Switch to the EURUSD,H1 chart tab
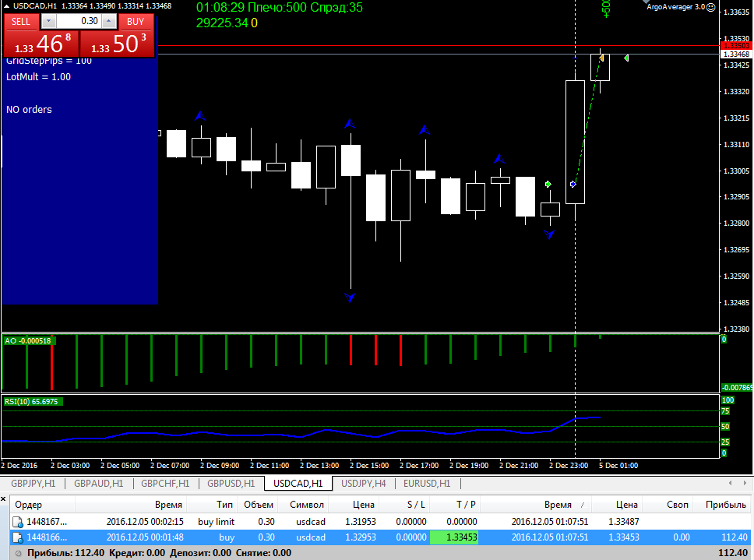Viewport: 754px width, 560px height. (x=427, y=484)
